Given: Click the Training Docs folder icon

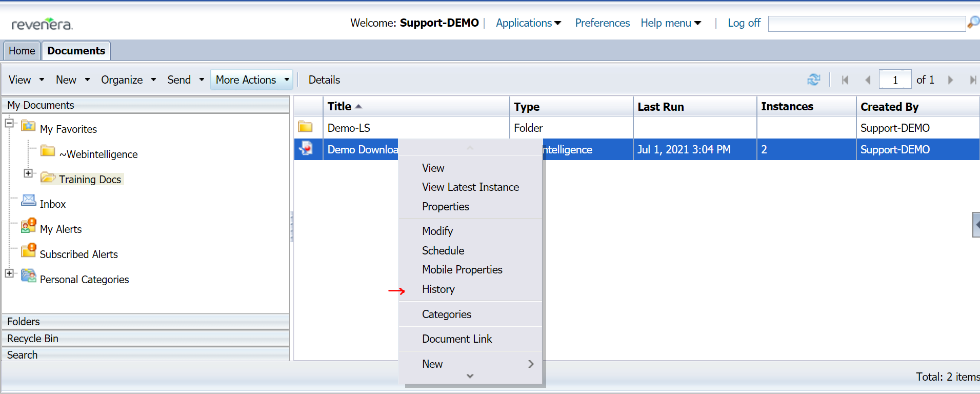Looking at the screenshot, I should 48,177.
